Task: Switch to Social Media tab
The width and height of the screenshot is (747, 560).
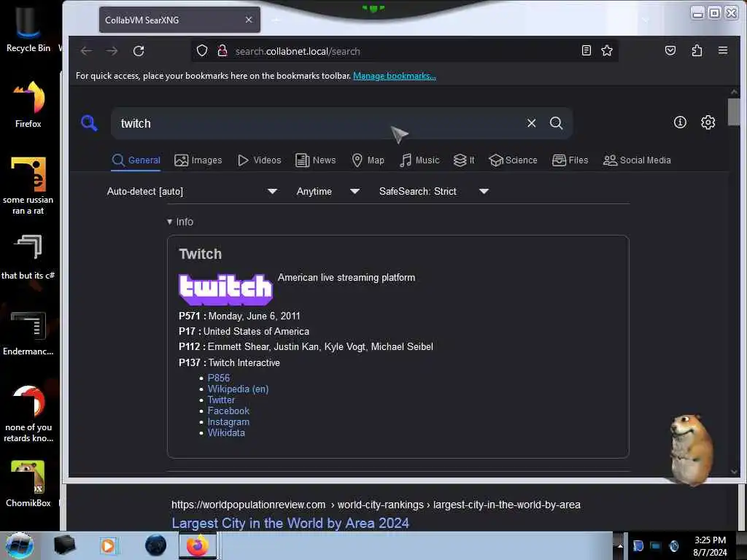Action: tap(637, 160)
